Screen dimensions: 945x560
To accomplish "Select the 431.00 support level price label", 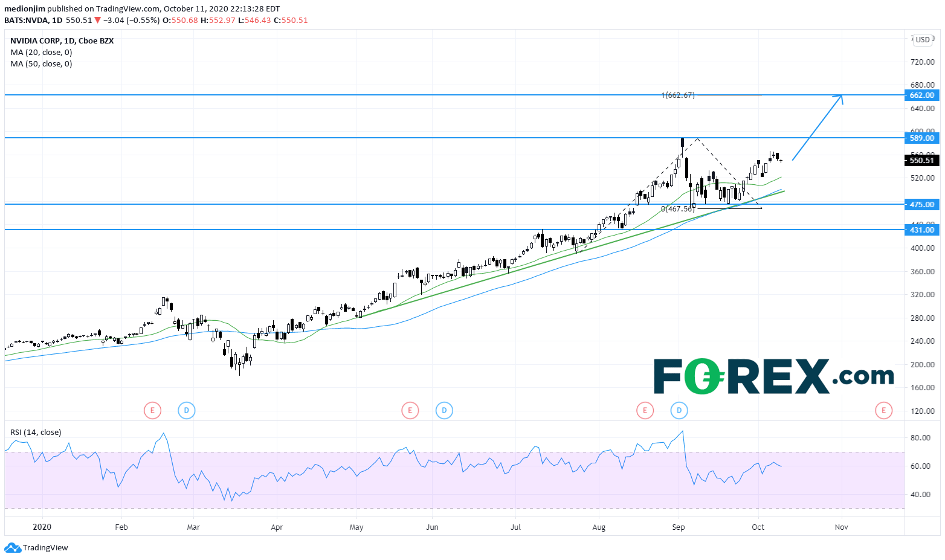I will 922,230.
